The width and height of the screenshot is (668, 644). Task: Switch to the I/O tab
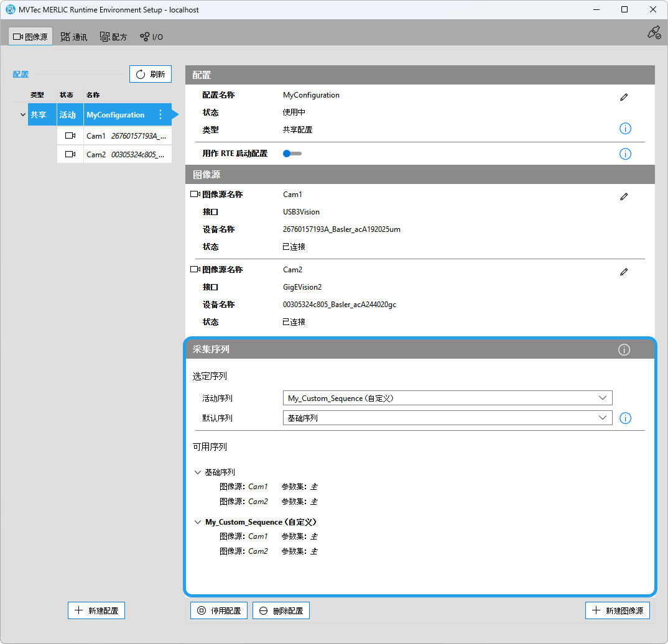point(151,37)
